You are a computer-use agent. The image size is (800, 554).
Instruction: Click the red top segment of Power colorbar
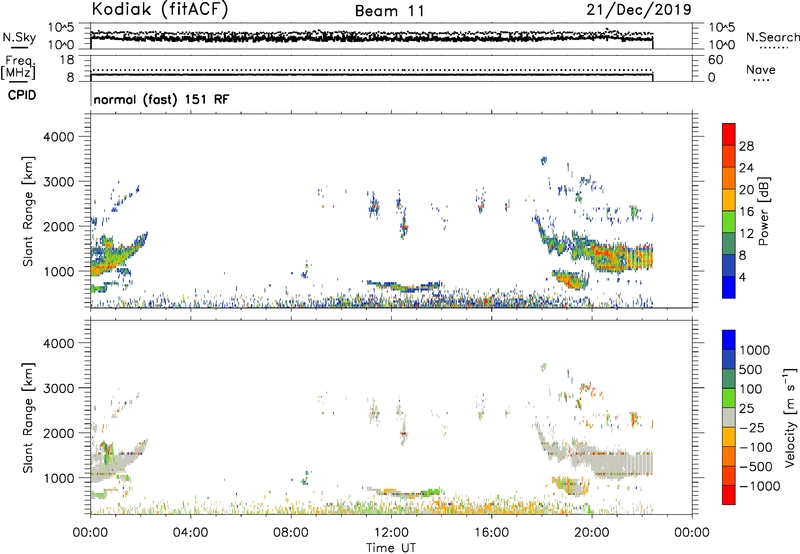click(x=729, y=134)
